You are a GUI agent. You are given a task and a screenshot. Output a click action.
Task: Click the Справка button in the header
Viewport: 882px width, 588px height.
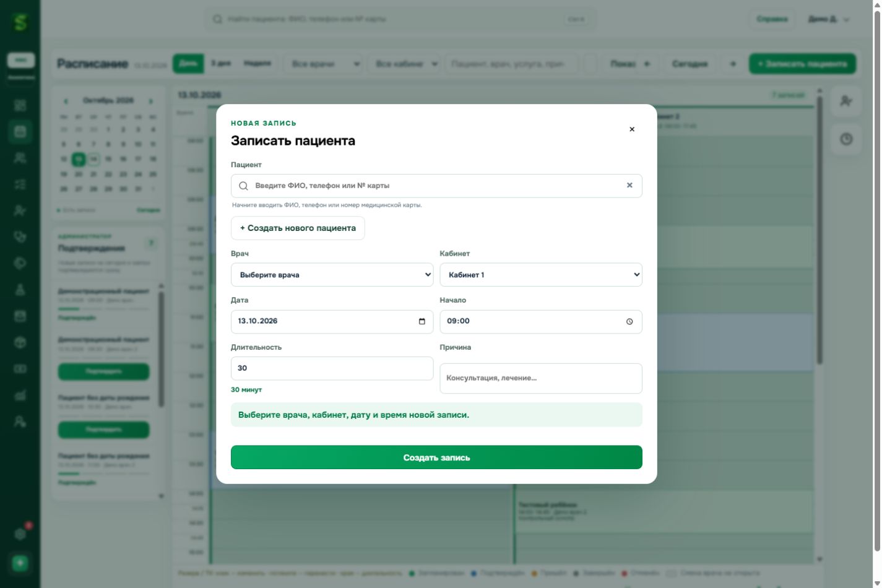pos(772,19)
